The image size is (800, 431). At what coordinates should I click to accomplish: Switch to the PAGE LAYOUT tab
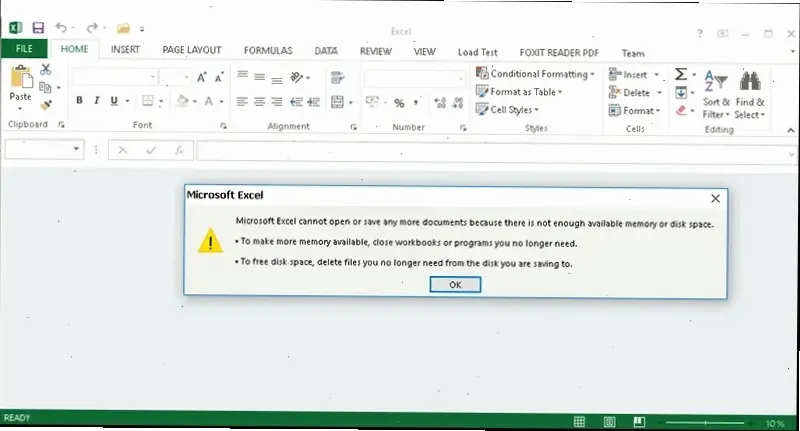click(190, 50)
